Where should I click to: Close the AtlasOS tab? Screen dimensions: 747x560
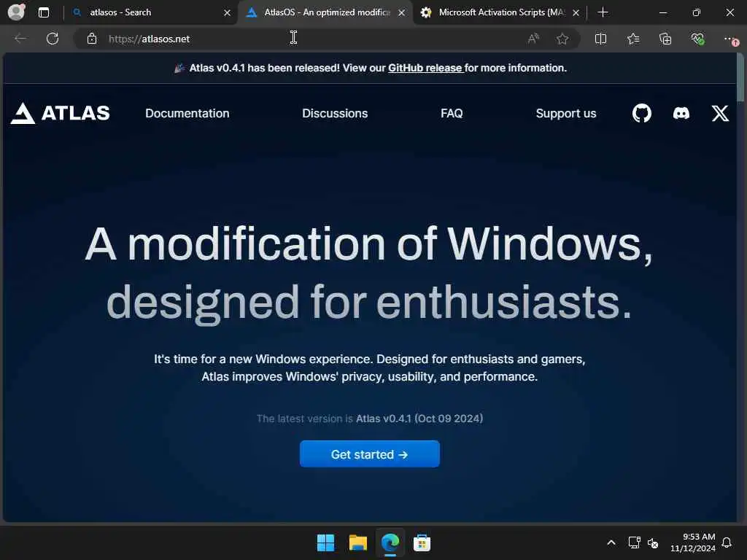(402, 13)
